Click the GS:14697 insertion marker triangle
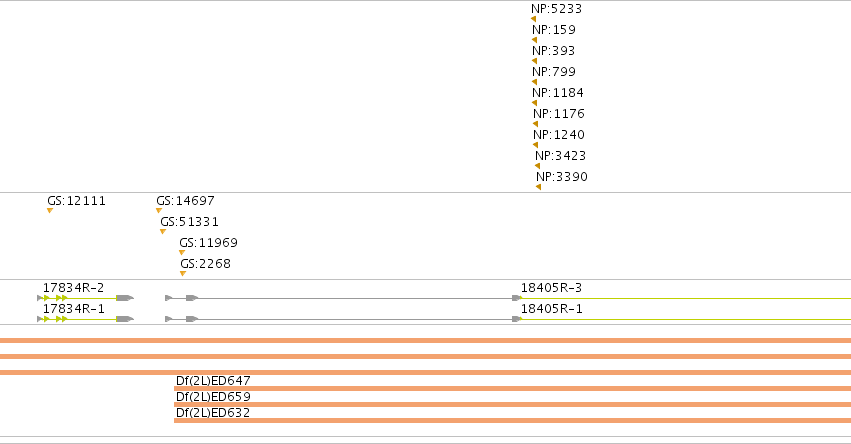851x444 pixels. click(x=159, y=211)
